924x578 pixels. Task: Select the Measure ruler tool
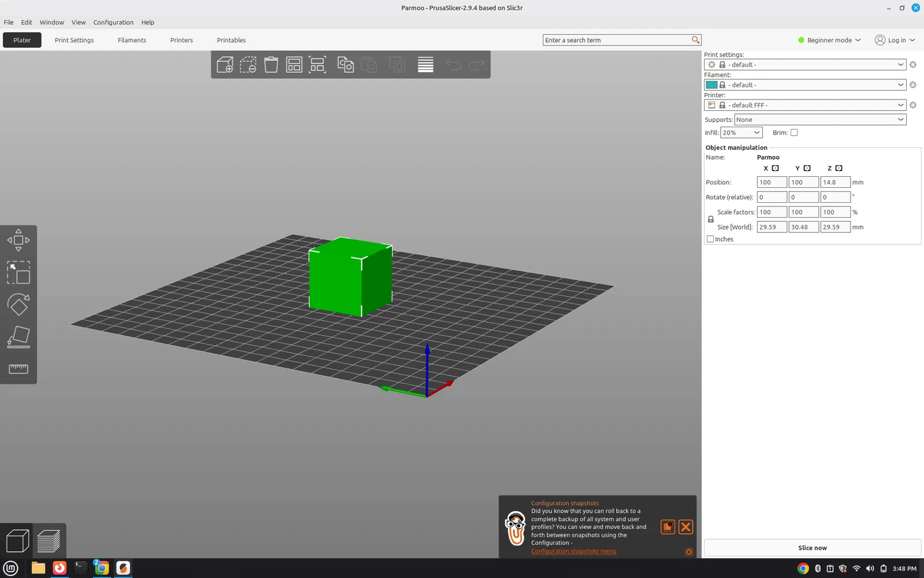click(x=18, y=369)
